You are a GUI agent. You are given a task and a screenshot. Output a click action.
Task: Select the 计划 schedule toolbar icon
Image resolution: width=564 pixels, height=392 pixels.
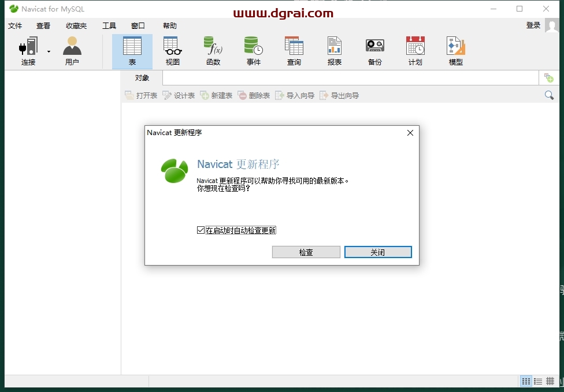click(415, 51)
